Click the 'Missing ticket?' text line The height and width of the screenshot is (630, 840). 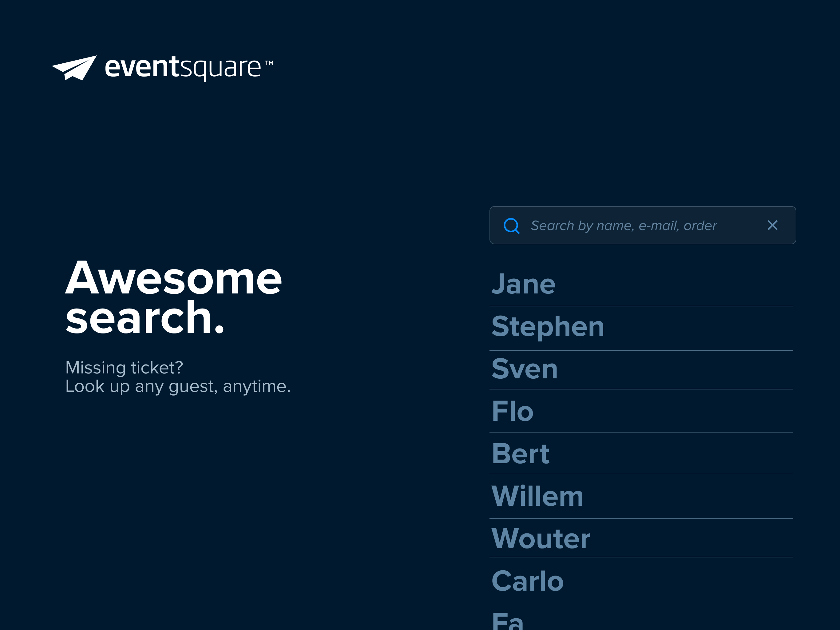pos(124,368)
